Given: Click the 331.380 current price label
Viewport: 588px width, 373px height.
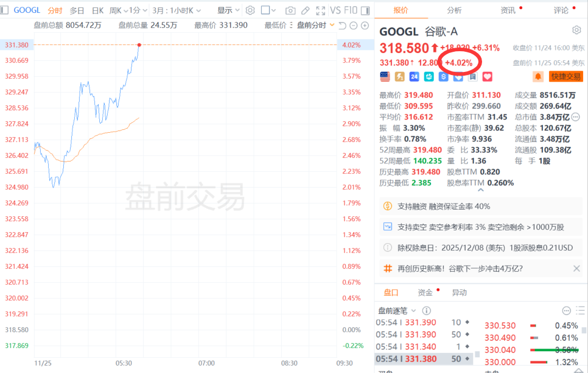Looking at the screenshot, I should click(16, 44).
